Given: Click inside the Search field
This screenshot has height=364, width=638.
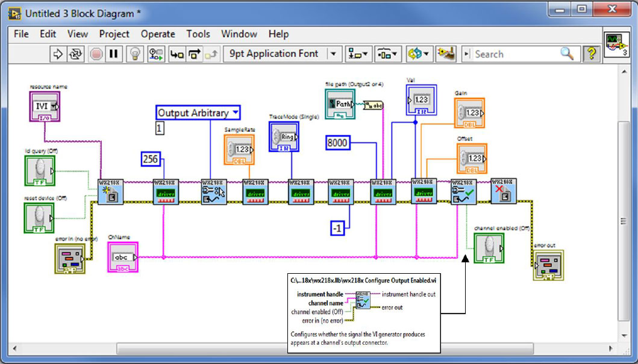Looking at the screenshot, I should point(515,54).
